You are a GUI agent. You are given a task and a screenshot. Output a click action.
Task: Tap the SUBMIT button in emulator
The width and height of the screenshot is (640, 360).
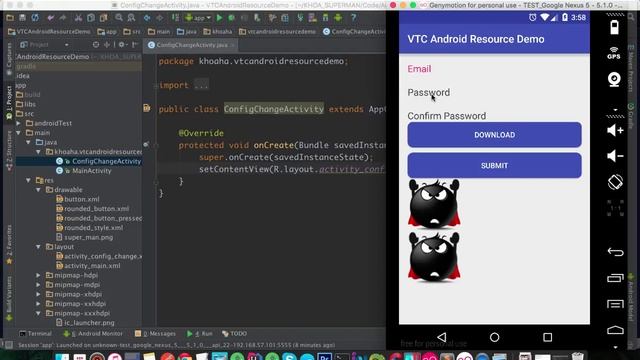point(494,165)
